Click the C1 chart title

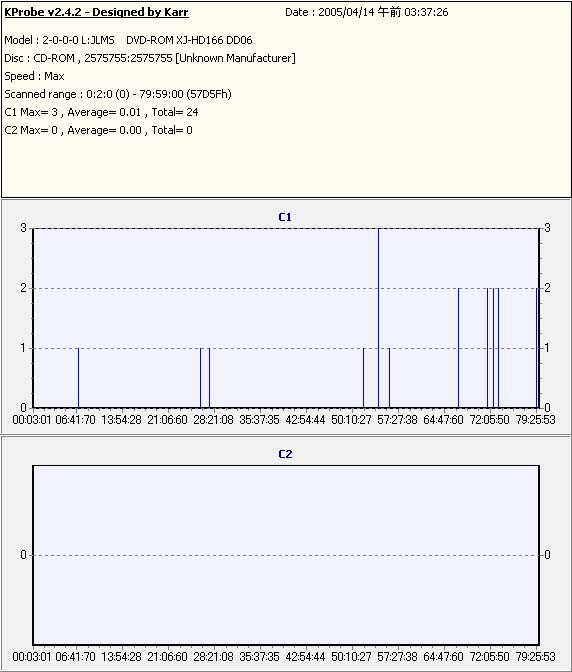pyautogui.click(x=285, y=217)
